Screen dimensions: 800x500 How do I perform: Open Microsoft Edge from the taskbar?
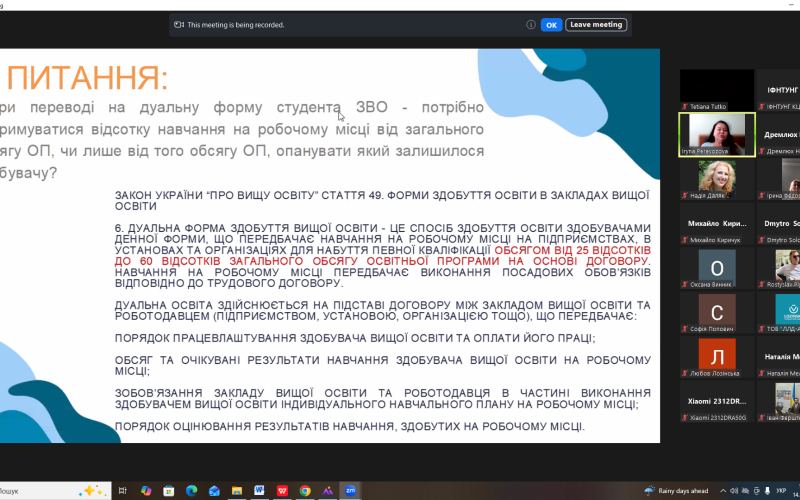click(191, 491)
